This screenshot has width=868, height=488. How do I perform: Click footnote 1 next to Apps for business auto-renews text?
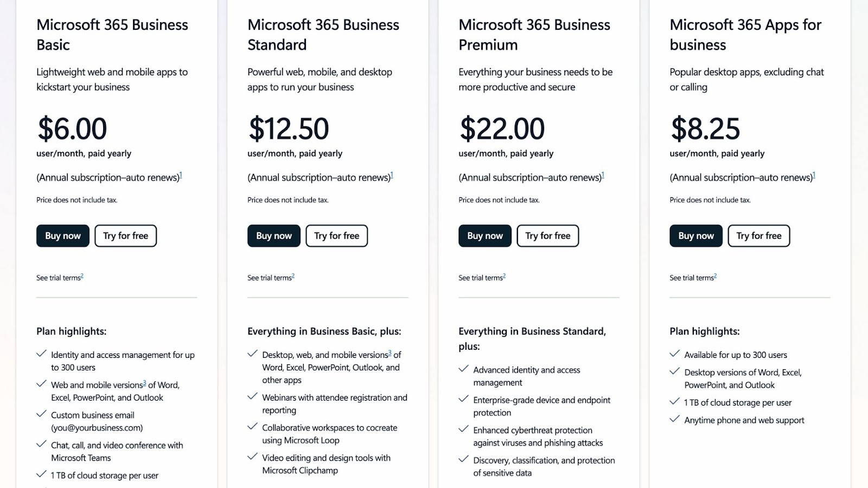(814, 174)
